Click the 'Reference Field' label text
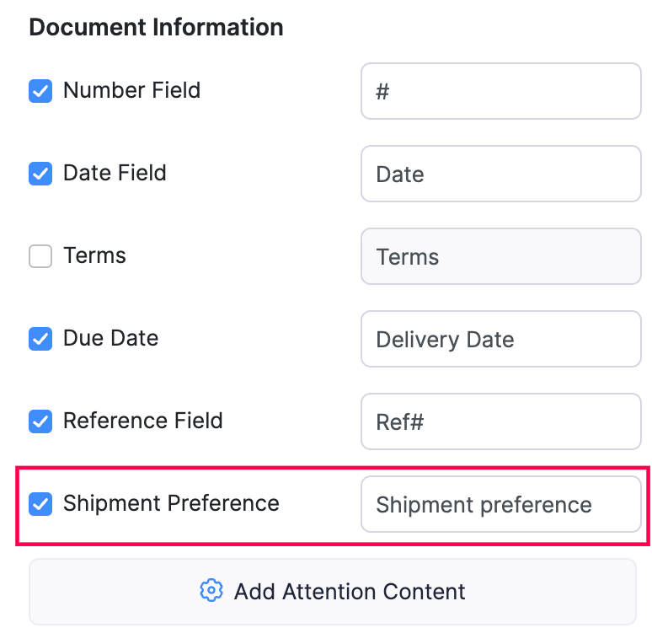652x644 pixels. click(142, 421)
